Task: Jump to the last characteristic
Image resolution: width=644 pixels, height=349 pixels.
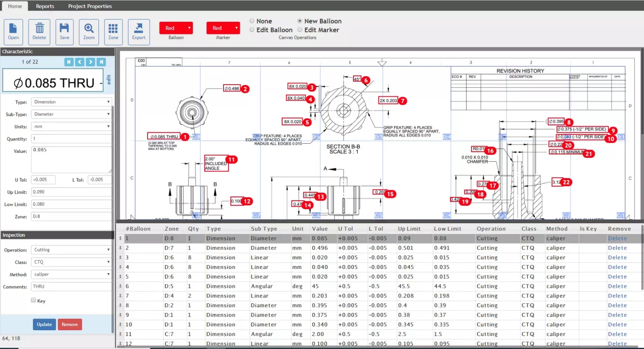Action: point(101,62)
